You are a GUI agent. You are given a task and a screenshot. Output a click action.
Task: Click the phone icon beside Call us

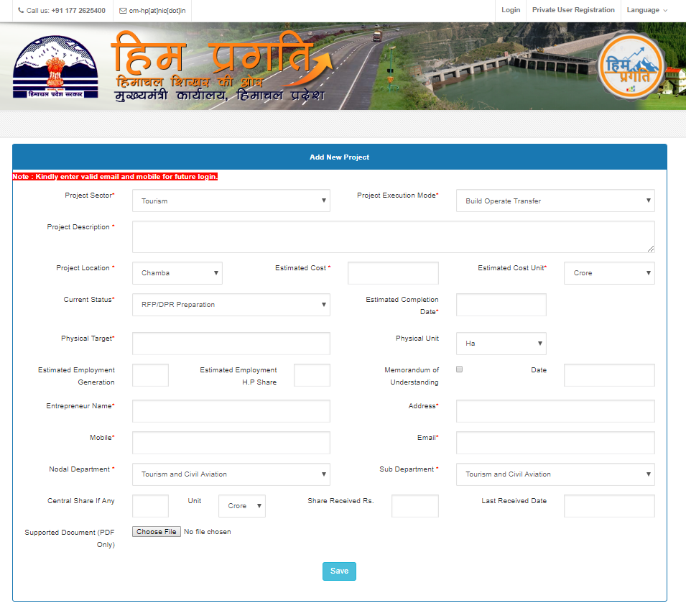(x=21, y=11)
